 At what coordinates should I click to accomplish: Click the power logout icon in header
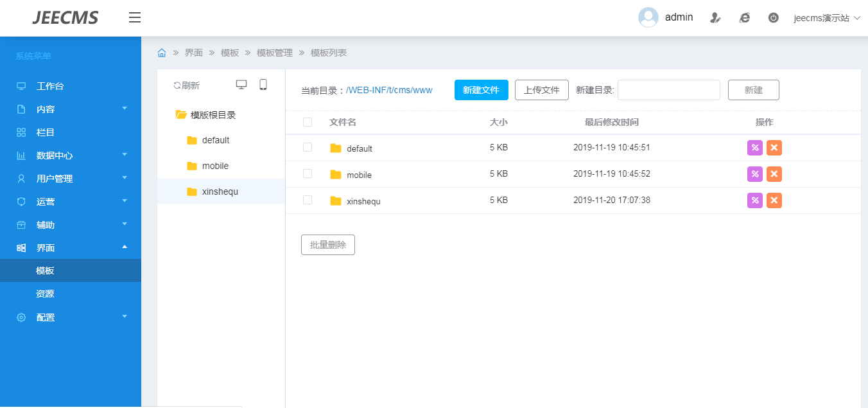click(x=774, y=18)
